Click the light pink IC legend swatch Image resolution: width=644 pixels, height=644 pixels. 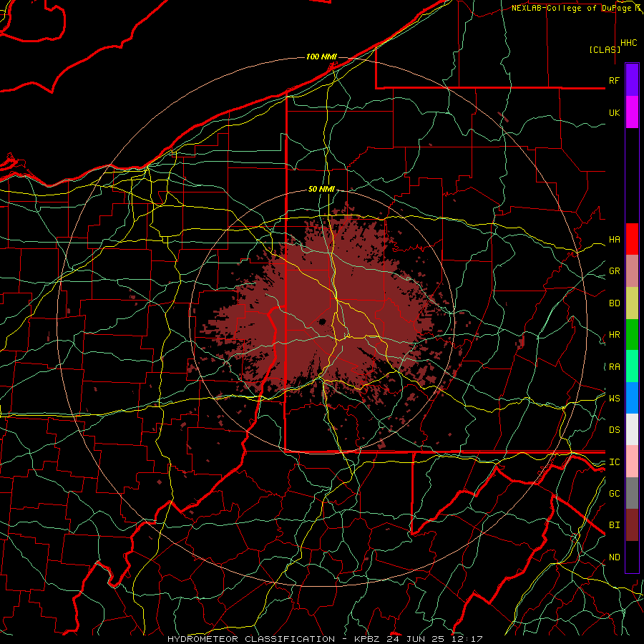coord(632,462)
